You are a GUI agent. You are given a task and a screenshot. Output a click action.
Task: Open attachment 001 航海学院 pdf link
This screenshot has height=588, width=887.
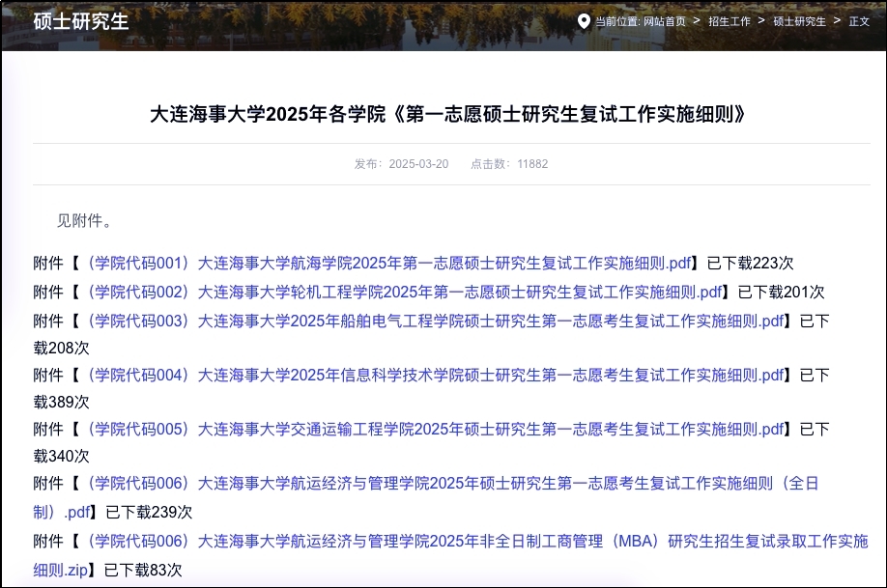click(389, 263)
